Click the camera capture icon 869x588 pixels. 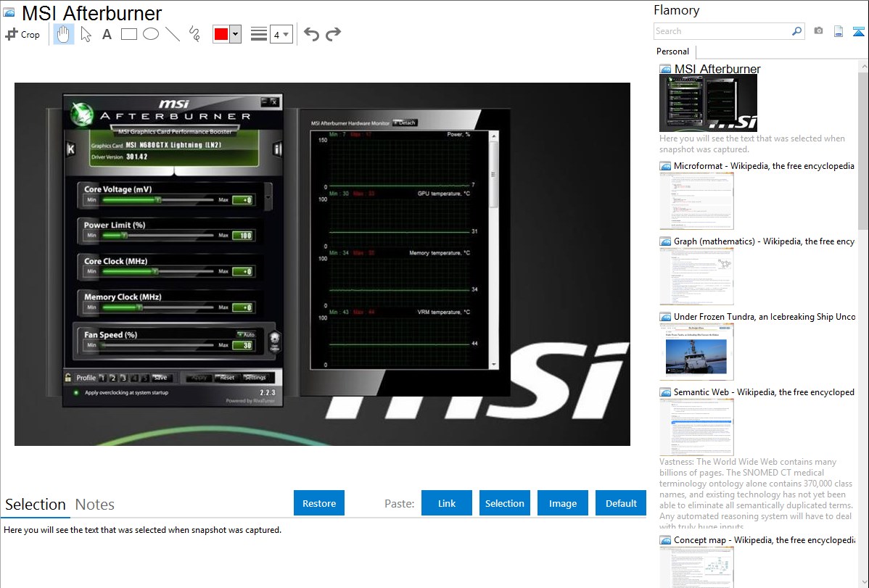tap(818, 31)
